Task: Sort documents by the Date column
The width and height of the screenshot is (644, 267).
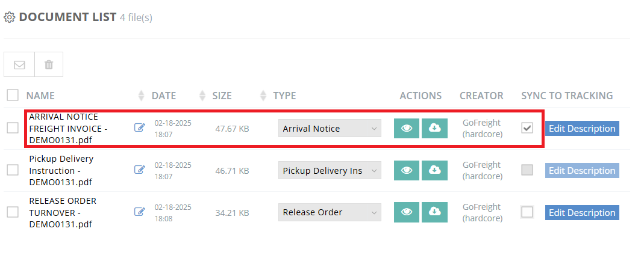Action: (163, 96)
